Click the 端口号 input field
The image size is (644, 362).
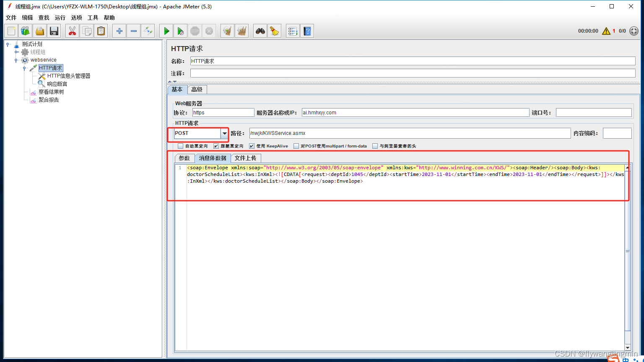coord(593,112)
